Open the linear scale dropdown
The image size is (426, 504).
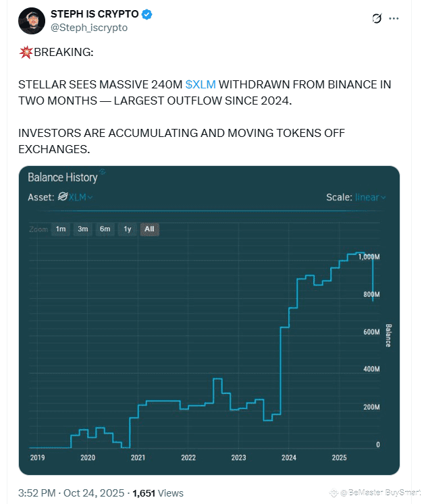point(371,198)
